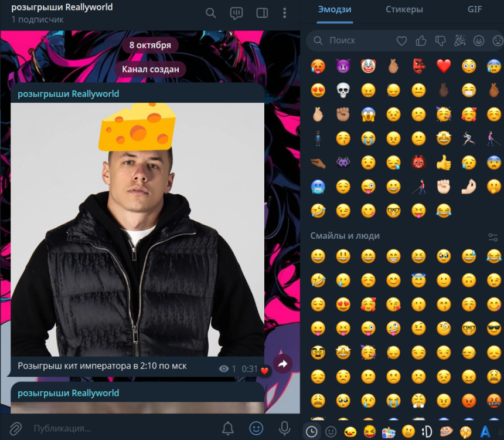Start voice recording with microphone icon
The image size is (504, 440).
(x=284, y=428)
